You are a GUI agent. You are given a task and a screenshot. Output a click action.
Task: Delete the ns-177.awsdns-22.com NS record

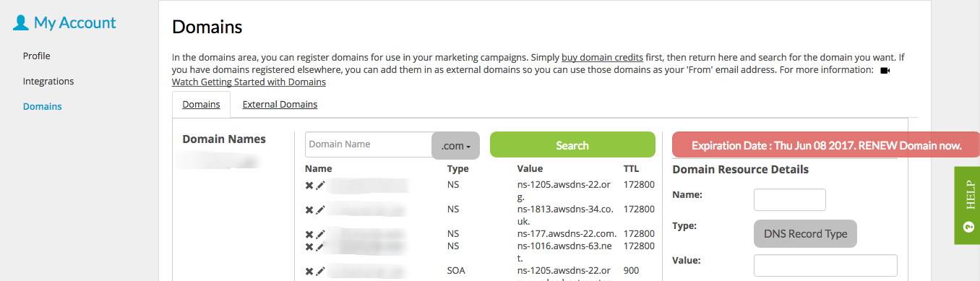309,234
